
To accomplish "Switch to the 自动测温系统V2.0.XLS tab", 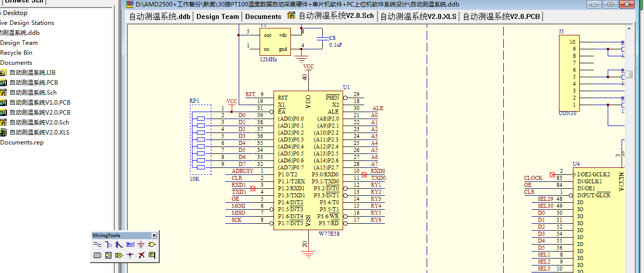I will (419, 16).
